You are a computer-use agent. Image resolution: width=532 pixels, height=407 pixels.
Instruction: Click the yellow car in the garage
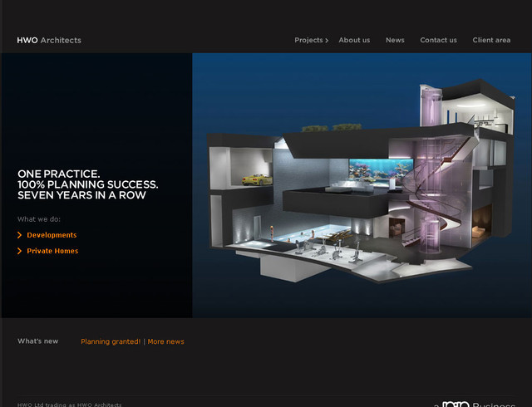[x=256, y=179]
